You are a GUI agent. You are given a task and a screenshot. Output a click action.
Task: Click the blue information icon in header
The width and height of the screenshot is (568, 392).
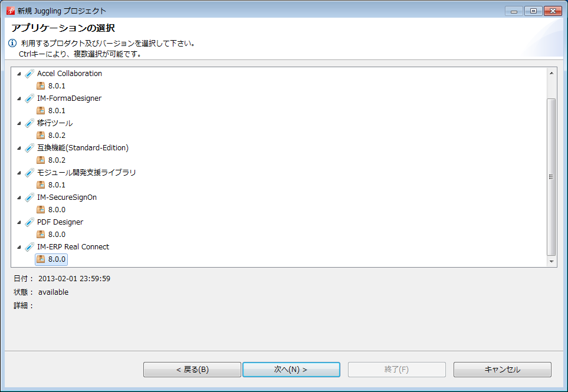tap(12, 44)
